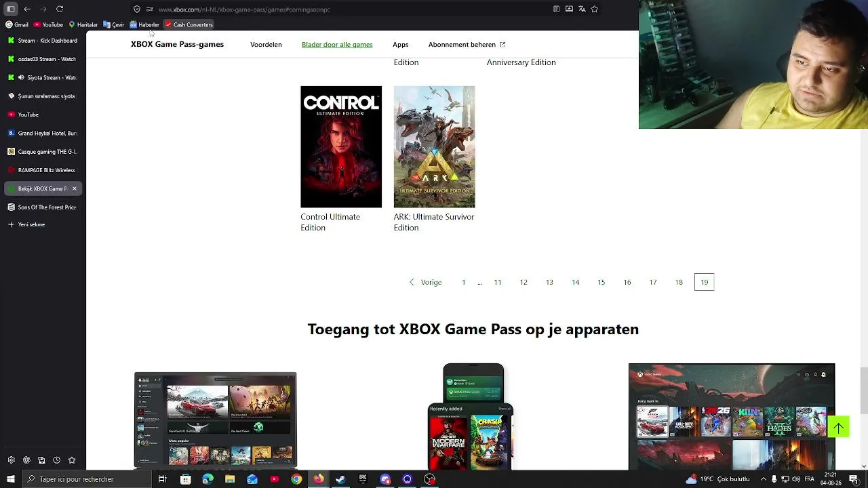Open the Voordelen menu item
The height and width of the screenshot is (488, 868).
click(x=266, y=45)
